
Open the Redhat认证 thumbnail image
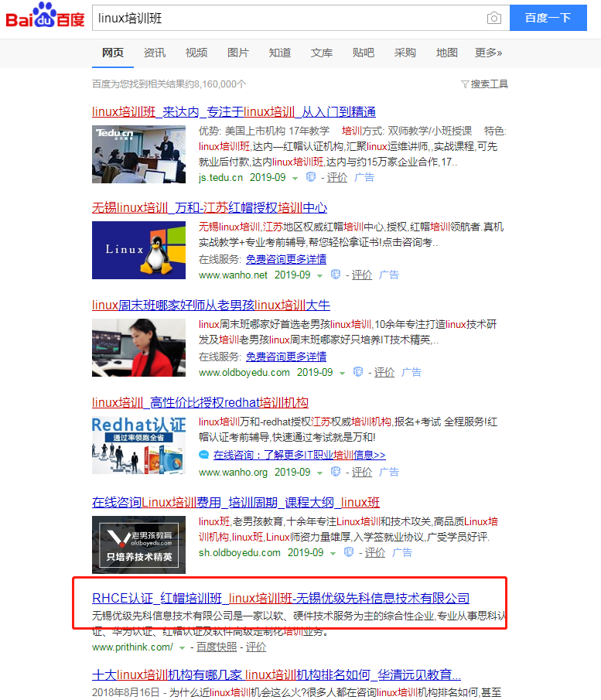[x=139, y=445]
